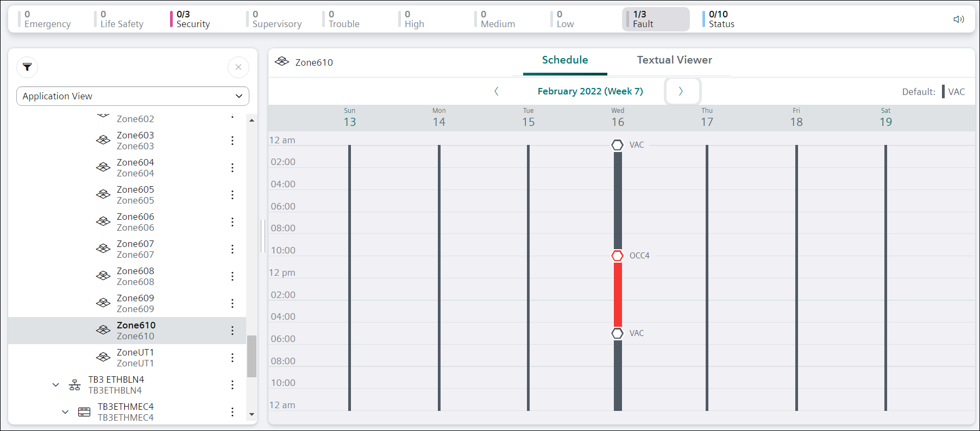This screenshot has width=980, height=431.
Task: Go to previous week in schedule
Action: [496, 91]
